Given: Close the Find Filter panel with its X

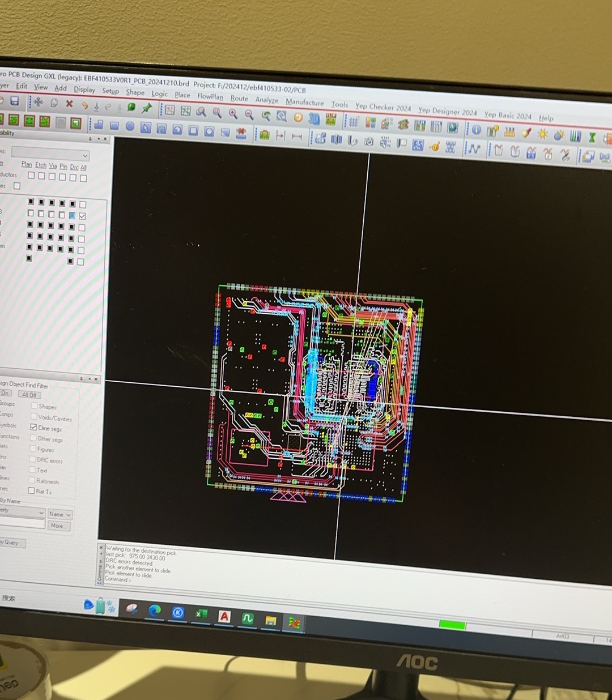Looking at the screenshot, I should (96, 379).
